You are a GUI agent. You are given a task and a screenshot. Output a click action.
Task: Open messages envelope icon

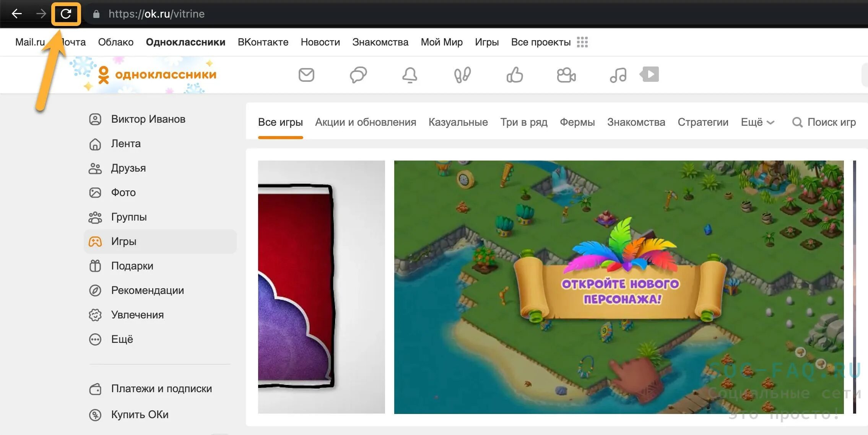pos(306,75)
